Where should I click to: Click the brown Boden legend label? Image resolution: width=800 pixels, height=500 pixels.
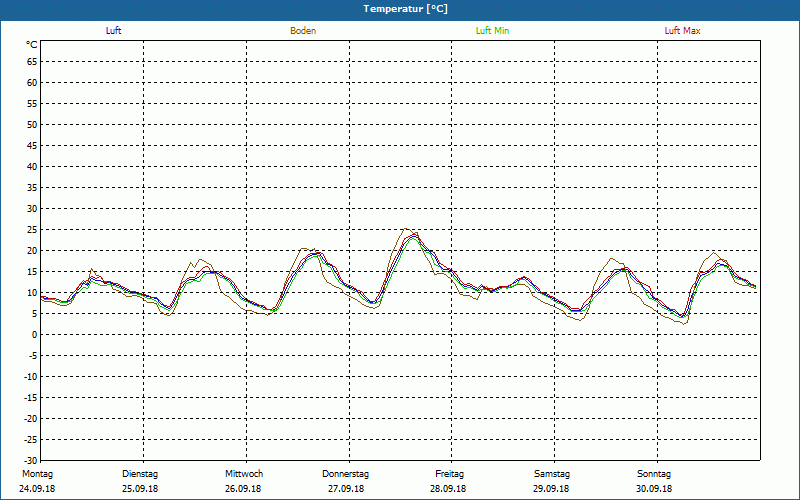click(x=303, y=31)
